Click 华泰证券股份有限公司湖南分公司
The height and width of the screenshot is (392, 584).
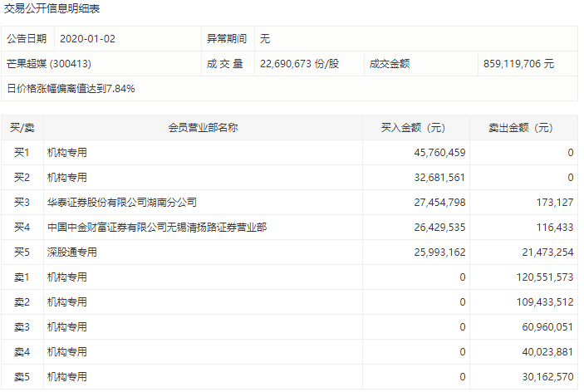tap(122, 203)
